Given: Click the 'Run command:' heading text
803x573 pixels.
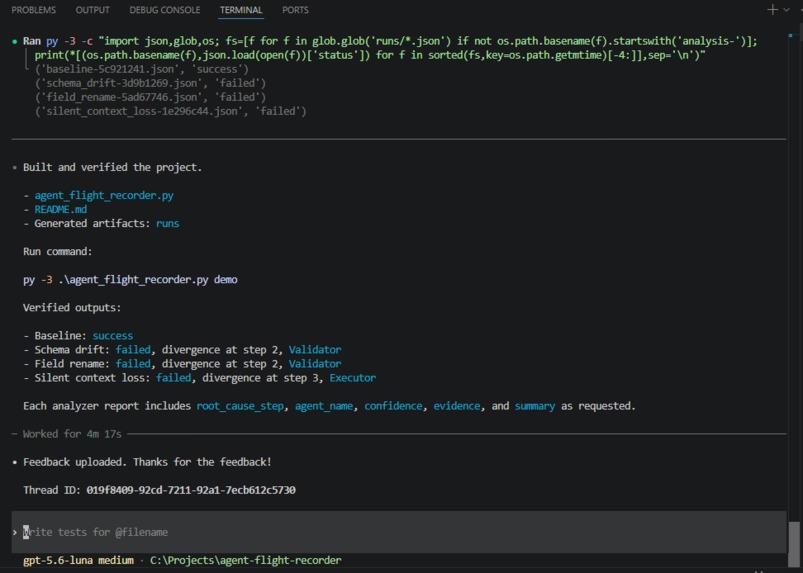Looking at the screenshot, I should pyautogui.click(x=57, y=251).
